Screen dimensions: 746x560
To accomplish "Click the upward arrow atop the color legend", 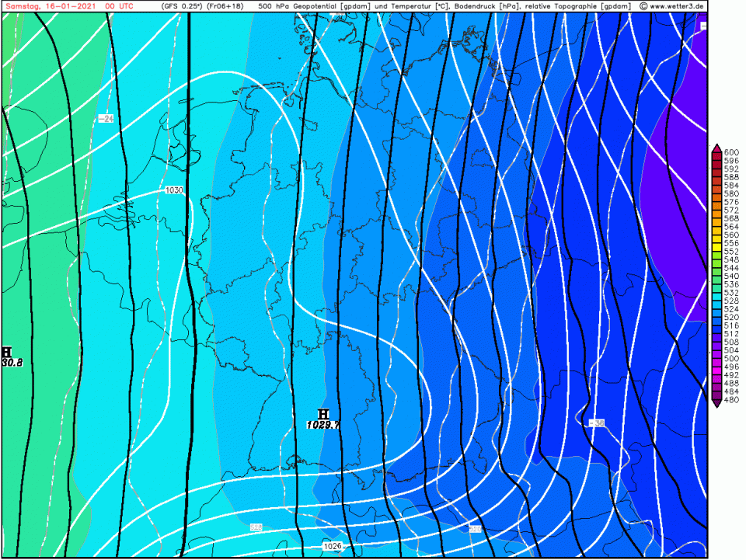I will (x=716, y=146).
